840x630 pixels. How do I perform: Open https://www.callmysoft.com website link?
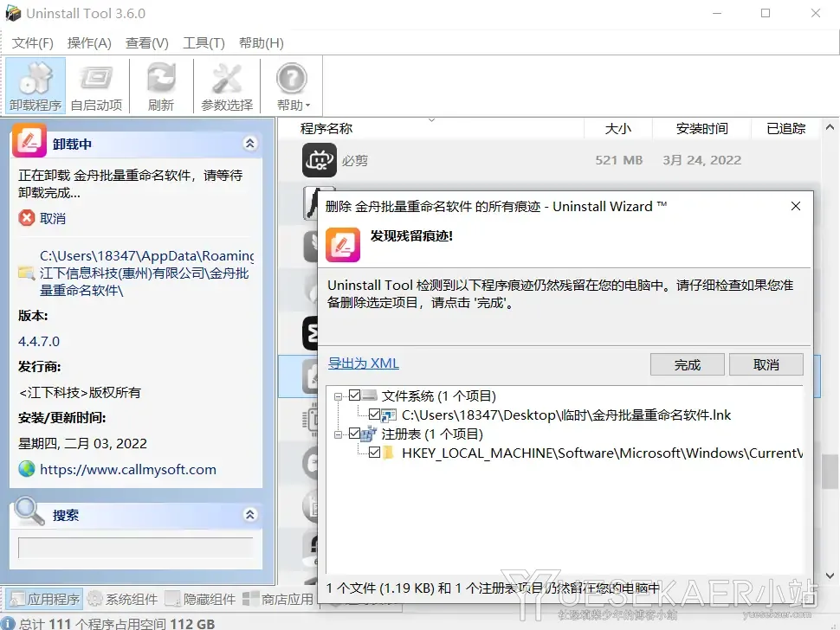click(x=128, y=469)
